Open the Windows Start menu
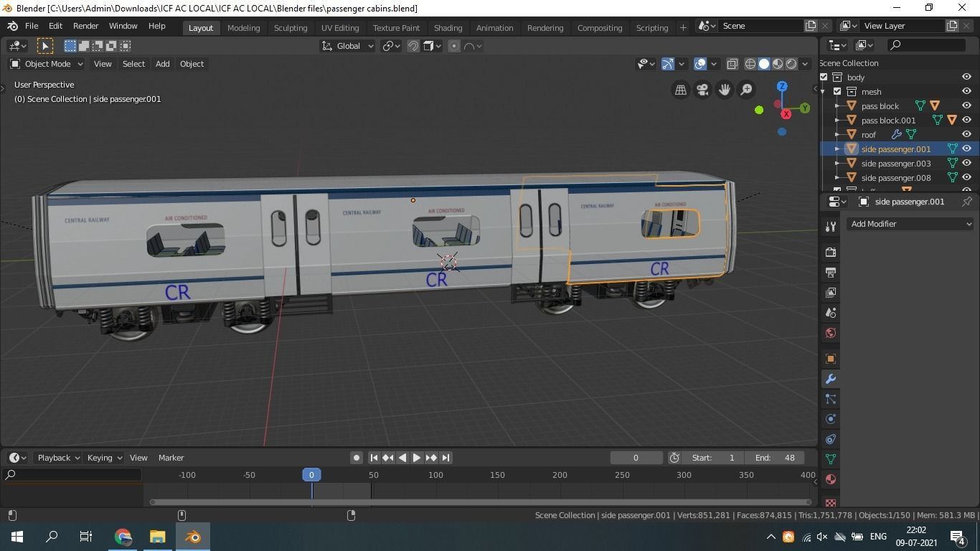This screenshot has width=980, height=551. coord(17,537)
